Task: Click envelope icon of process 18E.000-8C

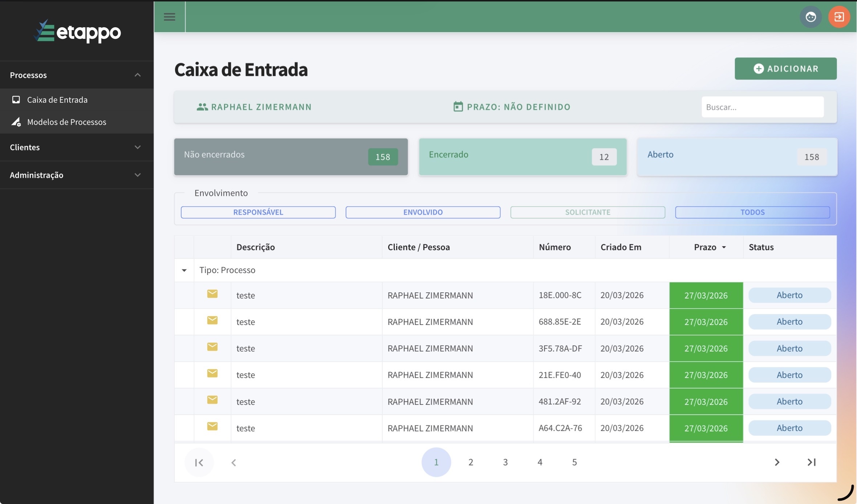Action: click(x=212, y=294)
